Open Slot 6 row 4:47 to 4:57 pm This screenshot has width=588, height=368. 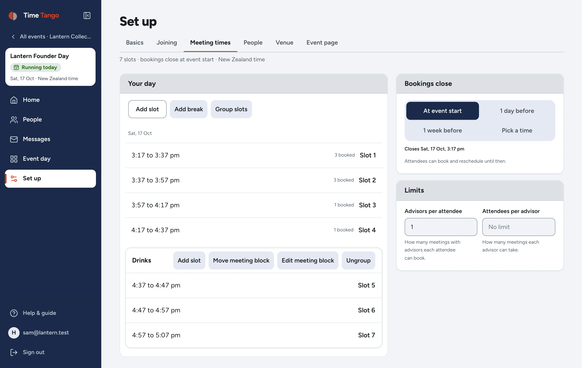pyautogui.click(x=254, y=310)
